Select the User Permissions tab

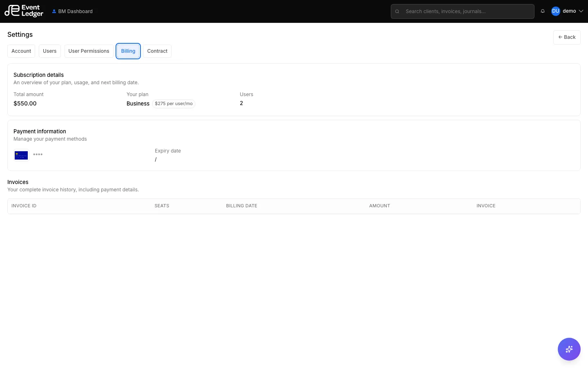pyautogui.click(x=89, y=51)
